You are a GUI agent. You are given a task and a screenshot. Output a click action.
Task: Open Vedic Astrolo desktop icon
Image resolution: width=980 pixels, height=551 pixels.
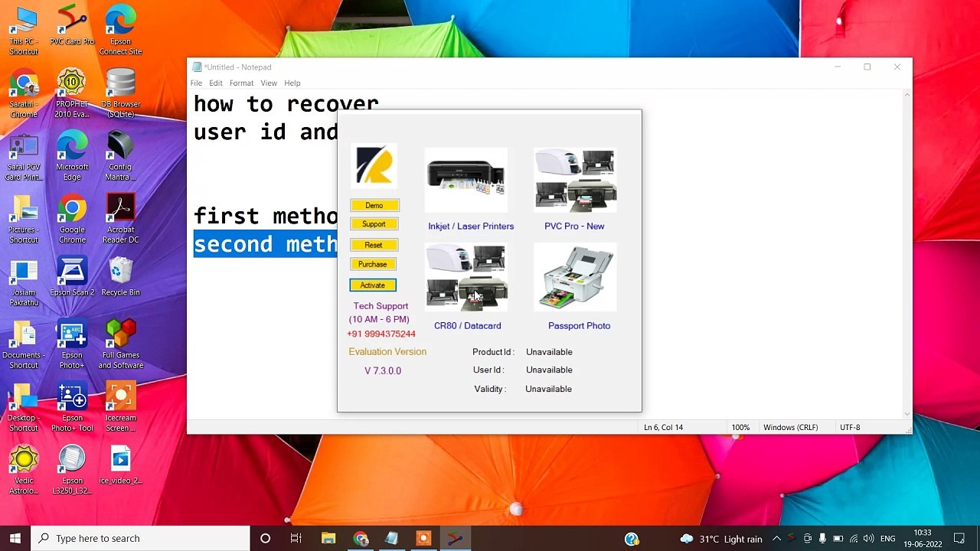coord(24,470)
